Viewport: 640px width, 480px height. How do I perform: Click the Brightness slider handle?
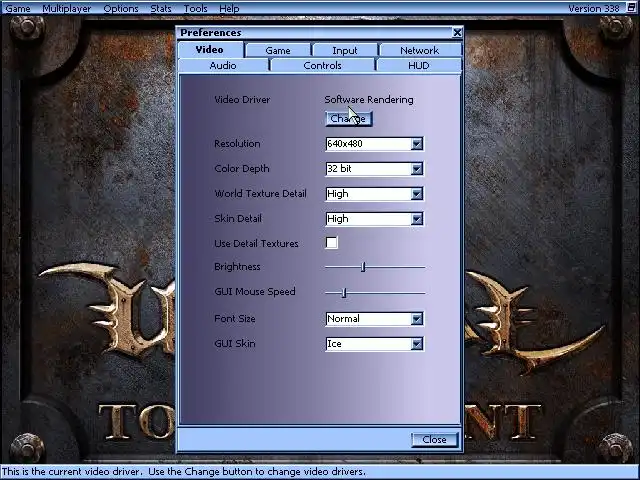tap(363, 267)
